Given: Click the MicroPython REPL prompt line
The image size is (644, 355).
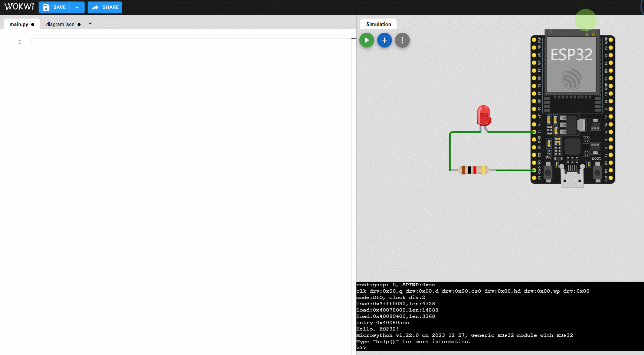Looking at the screenshot, I should [x=362, y=348].
